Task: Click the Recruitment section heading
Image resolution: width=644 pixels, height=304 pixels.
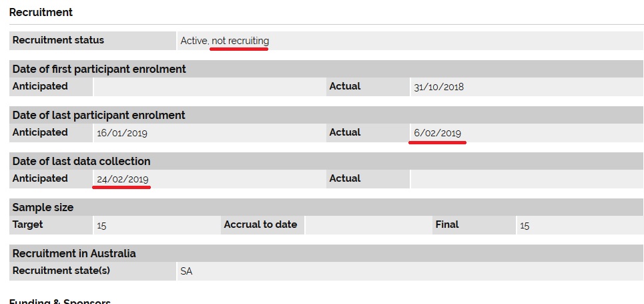Action: (41, 12)
